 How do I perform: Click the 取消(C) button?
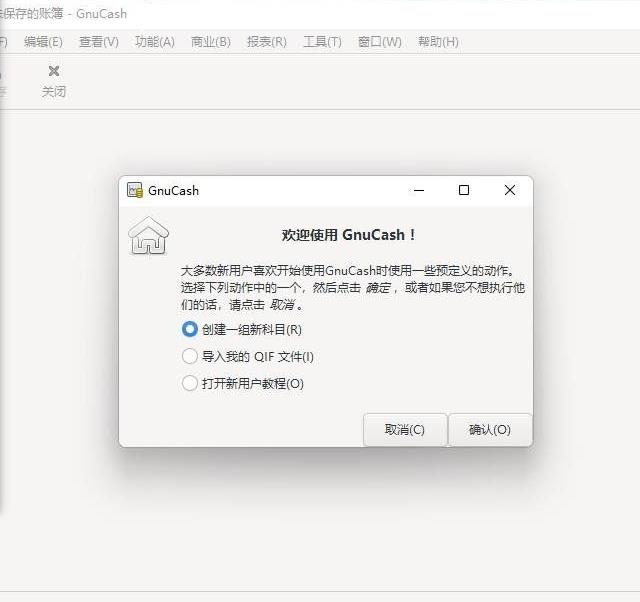coord(404,429)
